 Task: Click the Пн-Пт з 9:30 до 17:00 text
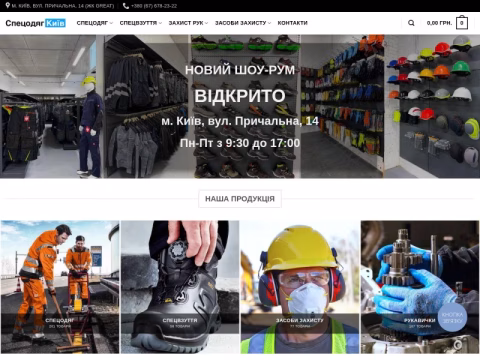(x=240, y=143)
